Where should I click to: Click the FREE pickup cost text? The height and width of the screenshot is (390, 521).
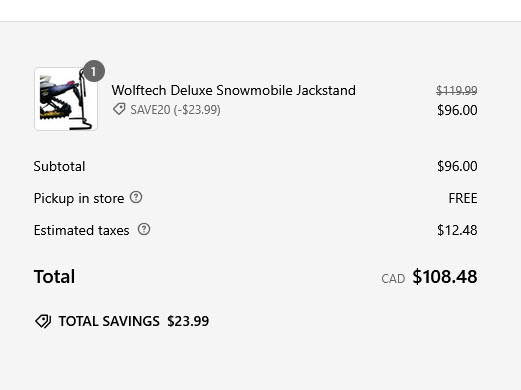click(x=463, y=198)
